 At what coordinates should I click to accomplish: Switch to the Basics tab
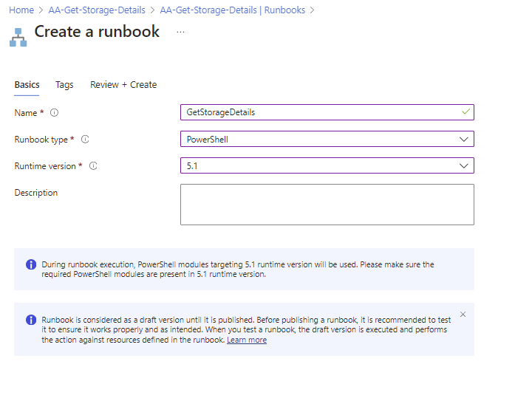click(27, 85)
